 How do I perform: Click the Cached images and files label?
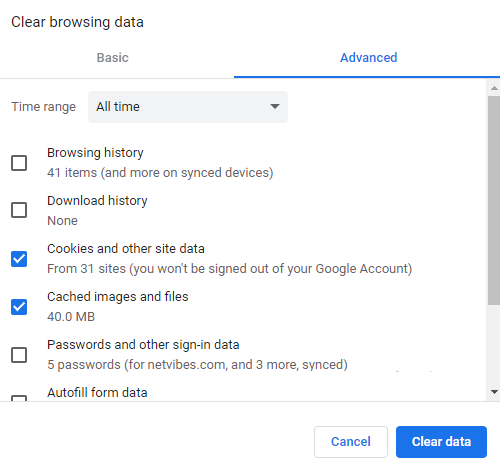pos(118,297)
